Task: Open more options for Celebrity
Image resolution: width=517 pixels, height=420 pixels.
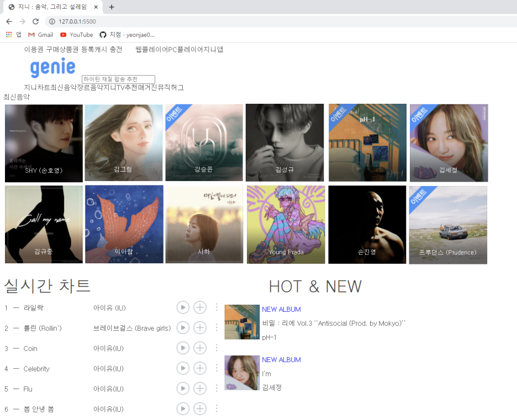Action: pos(217,368)
